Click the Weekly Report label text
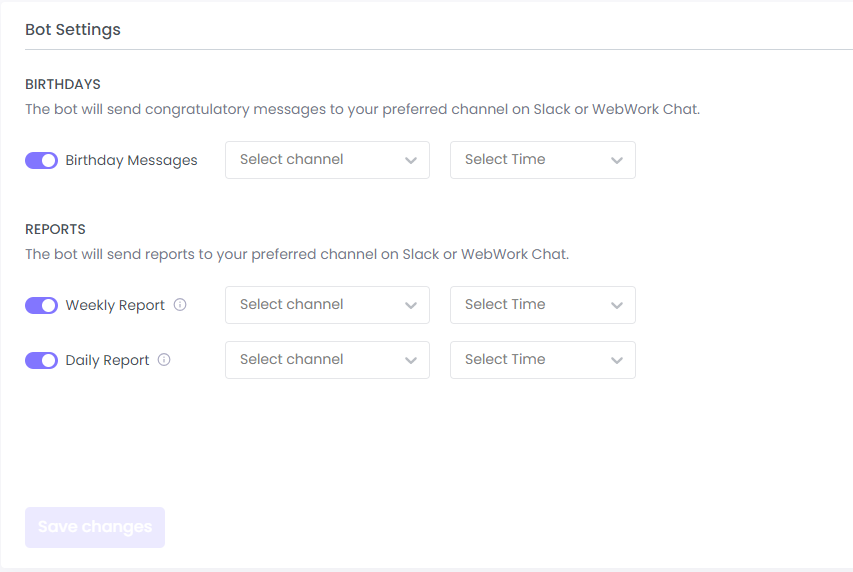 pyautogui.click(x=115, y=305)
